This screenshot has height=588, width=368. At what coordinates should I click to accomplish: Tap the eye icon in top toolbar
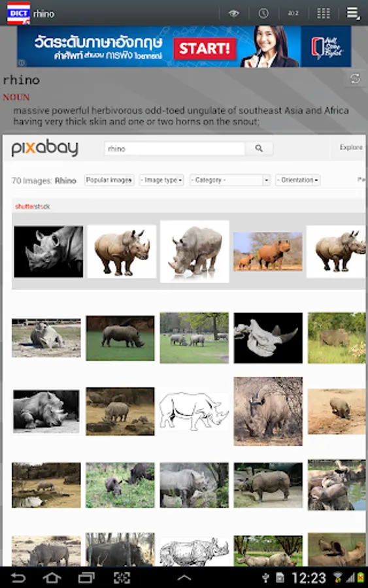coord(234,14)
